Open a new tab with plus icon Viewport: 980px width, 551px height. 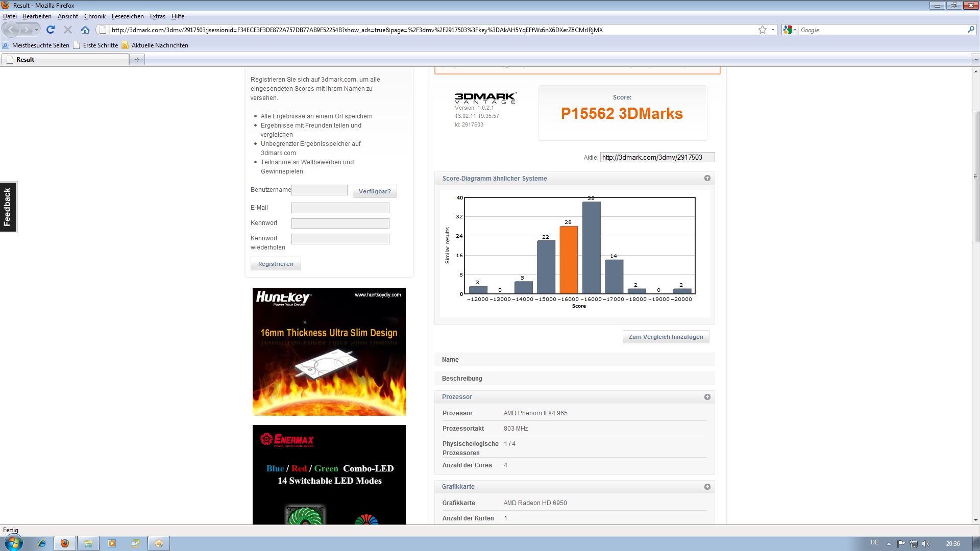(x=137, y=60)
